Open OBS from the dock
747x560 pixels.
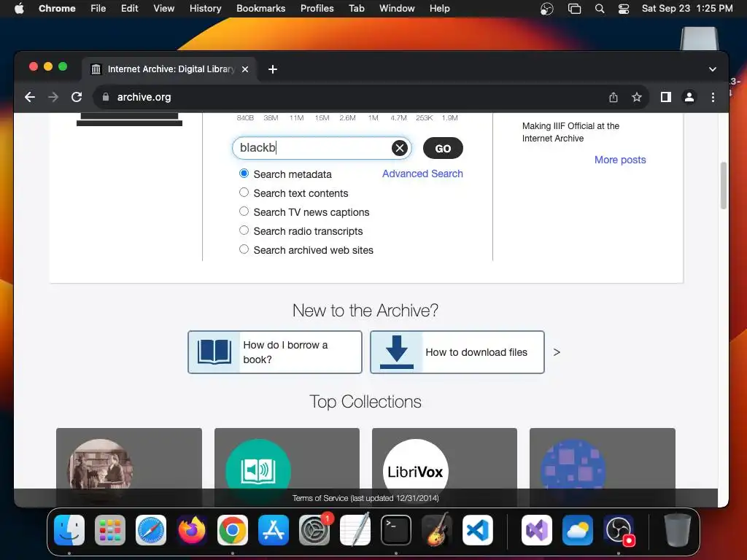point(619,530)
